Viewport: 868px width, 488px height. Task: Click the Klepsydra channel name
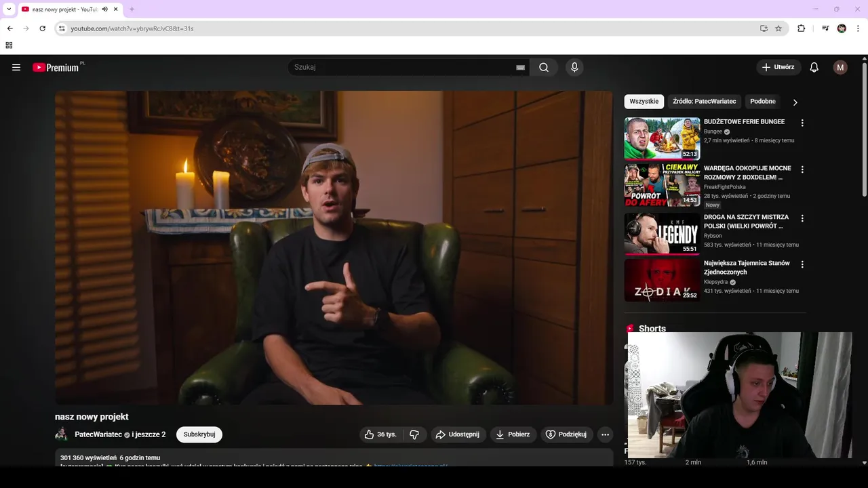715,282
